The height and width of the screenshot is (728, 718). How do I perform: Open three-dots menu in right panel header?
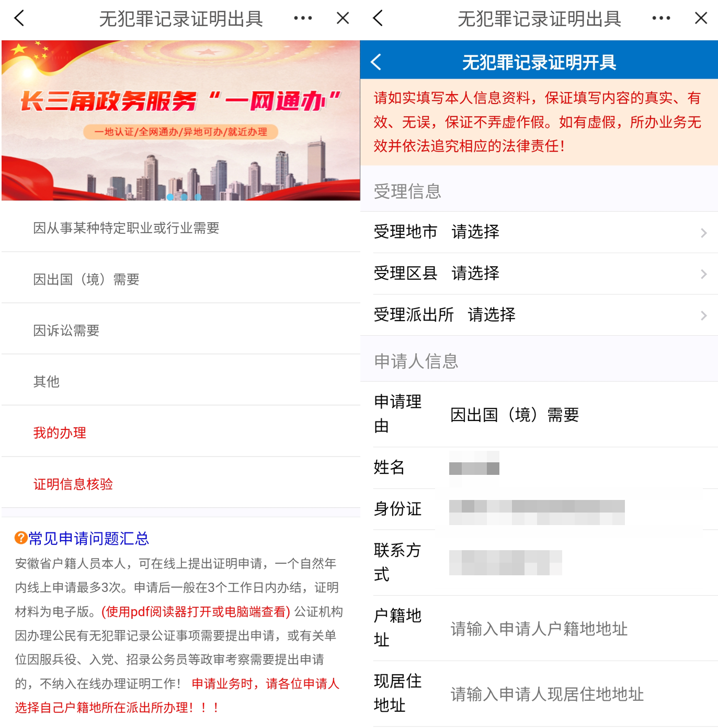pos(661,18)
